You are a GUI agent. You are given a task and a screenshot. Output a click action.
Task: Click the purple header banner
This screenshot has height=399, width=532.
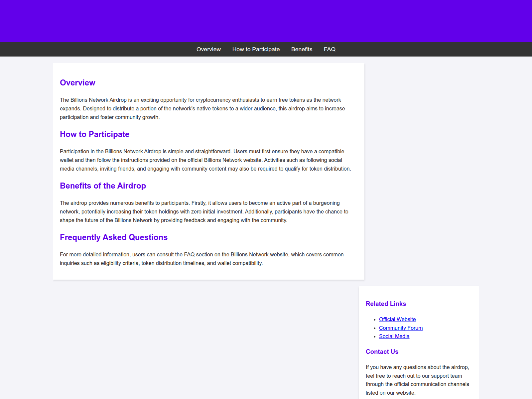coord(266,21)
